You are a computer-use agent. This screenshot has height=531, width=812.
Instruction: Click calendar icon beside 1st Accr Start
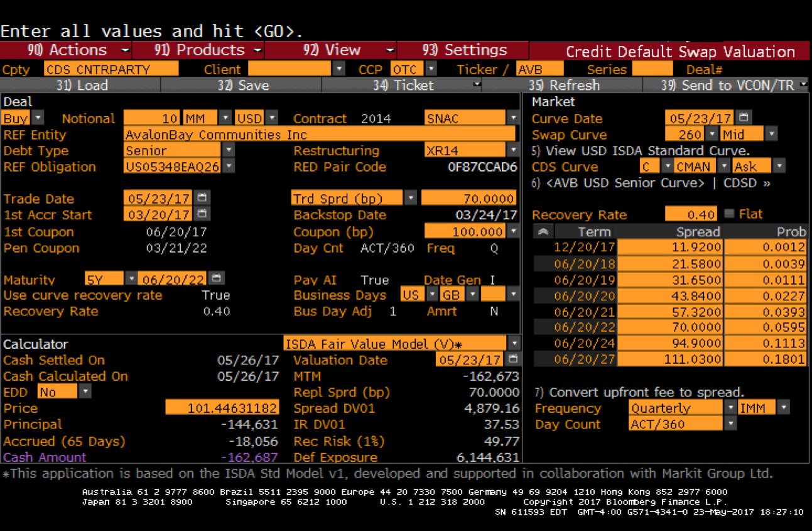click(x=202, y=215)
